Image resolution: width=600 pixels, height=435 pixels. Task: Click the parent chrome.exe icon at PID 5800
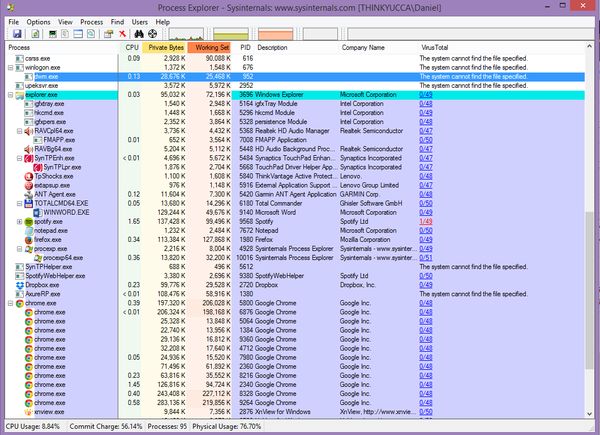[20, 303]
